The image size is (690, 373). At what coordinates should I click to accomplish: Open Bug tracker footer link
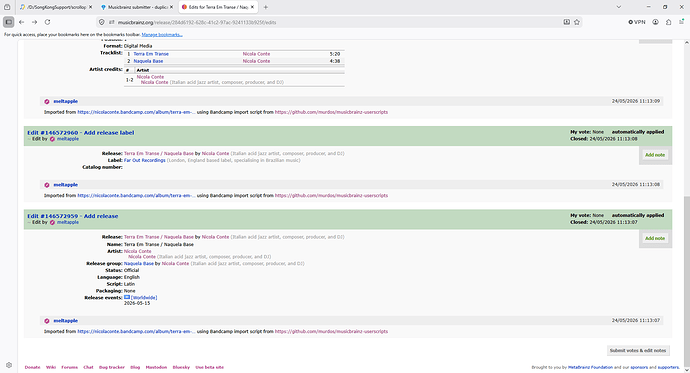pos(112,367)
